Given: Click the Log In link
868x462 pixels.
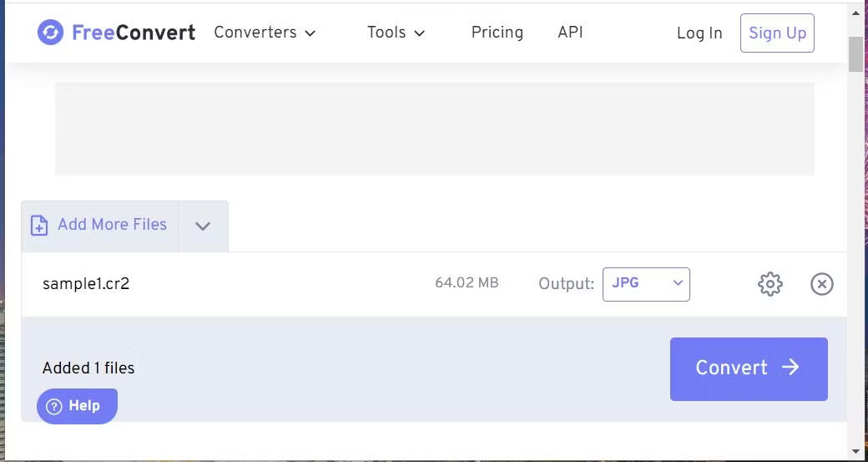Looking at the screenshot, I should pyautogui.click(x=699, y=33).
